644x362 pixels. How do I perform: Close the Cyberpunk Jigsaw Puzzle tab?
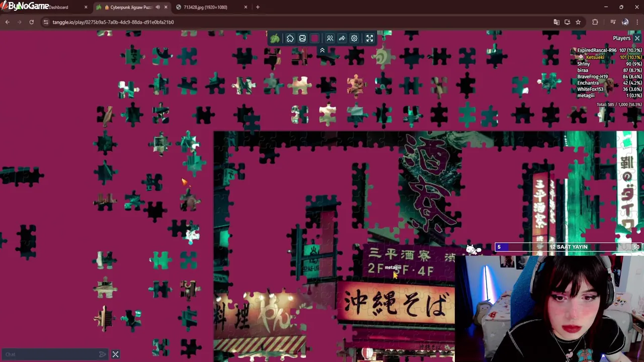[166, 7]
